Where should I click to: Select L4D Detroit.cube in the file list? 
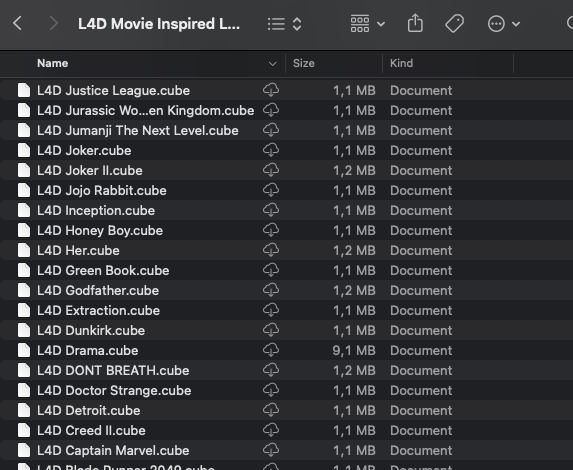(x=88, y=411)
